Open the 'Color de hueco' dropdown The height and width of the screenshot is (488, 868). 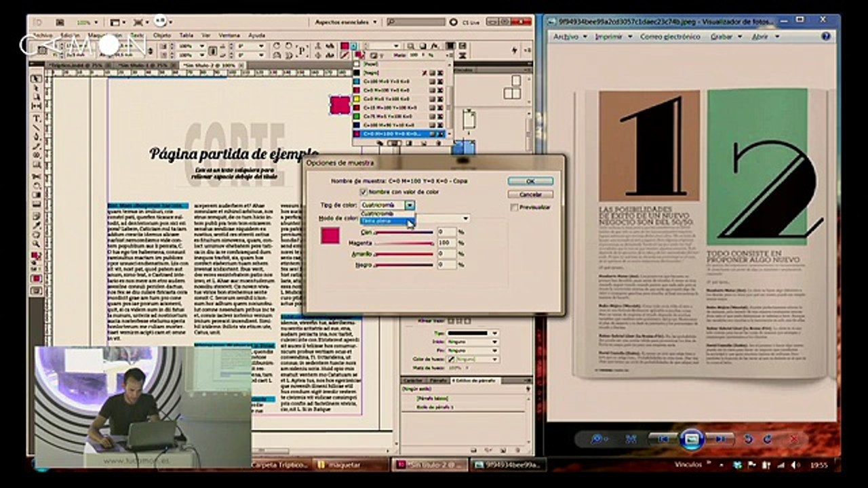(x=472, y=359)
